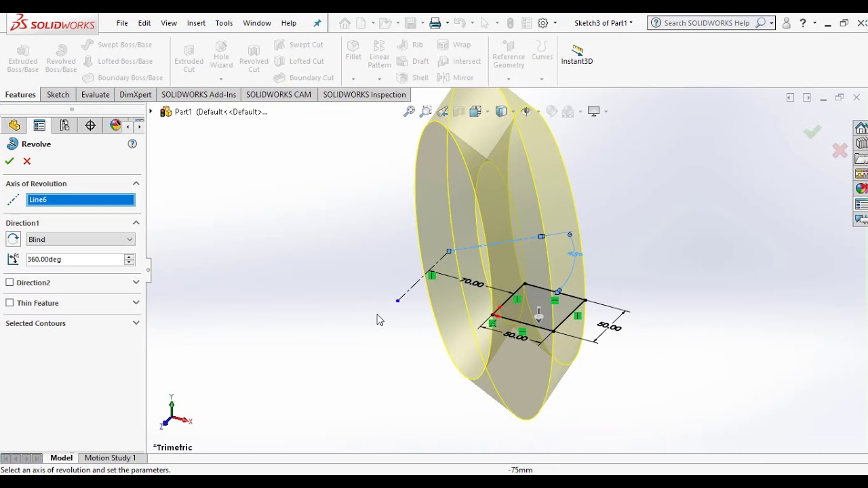
Task: Collapse the Direction1 section
Action: pyautogui.click(x=136, y=223)
